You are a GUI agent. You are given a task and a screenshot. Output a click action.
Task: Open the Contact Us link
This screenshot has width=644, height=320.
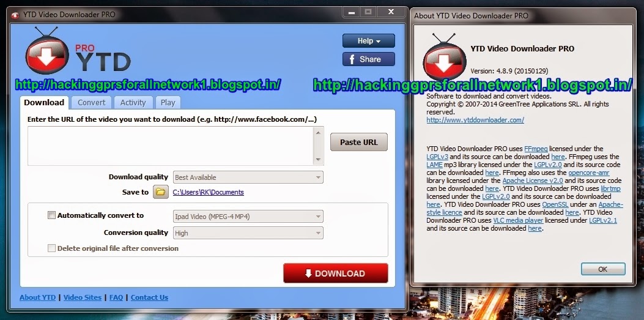(x=149, y=297)
